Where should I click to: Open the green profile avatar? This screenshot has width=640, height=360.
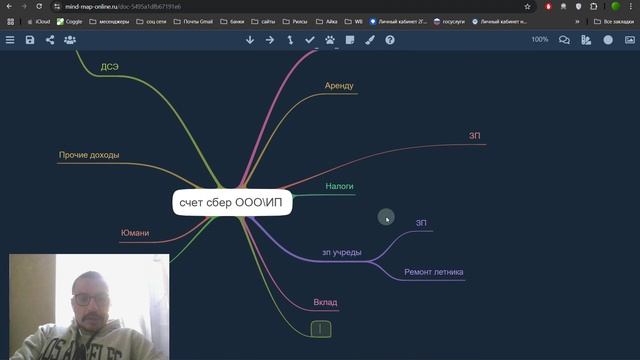coord(616,6)
